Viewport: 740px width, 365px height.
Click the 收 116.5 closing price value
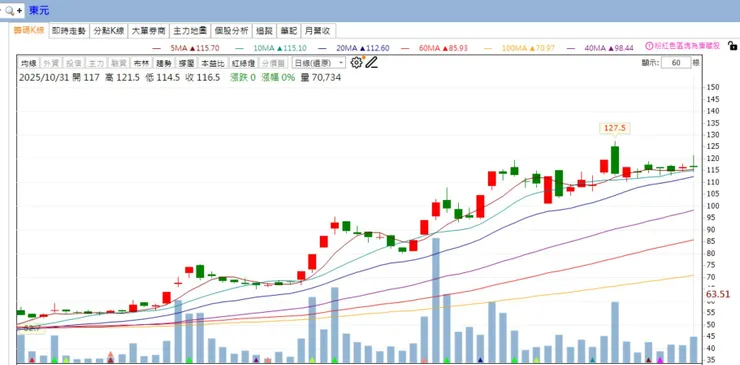pos(202,78)
